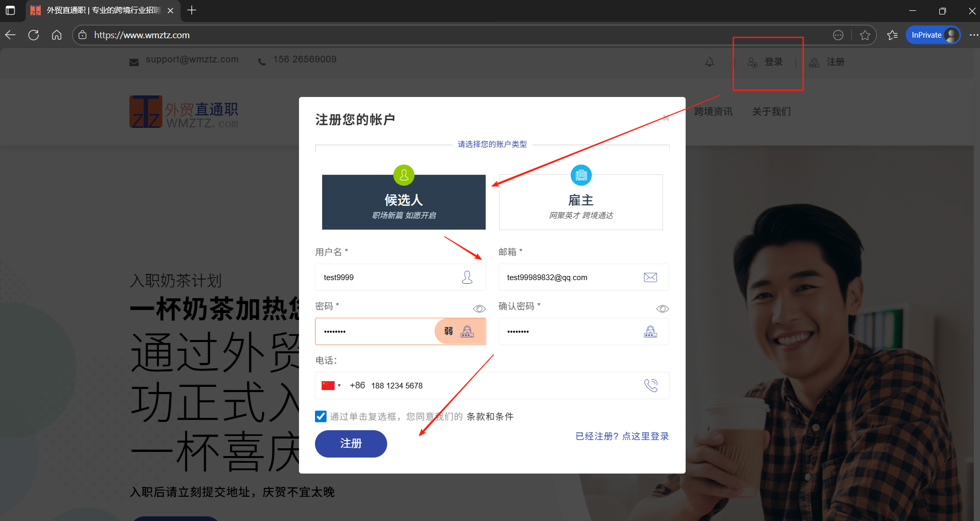Click the 登录 login link
Viewport: 980px width, 521px height.
(765, 62)
